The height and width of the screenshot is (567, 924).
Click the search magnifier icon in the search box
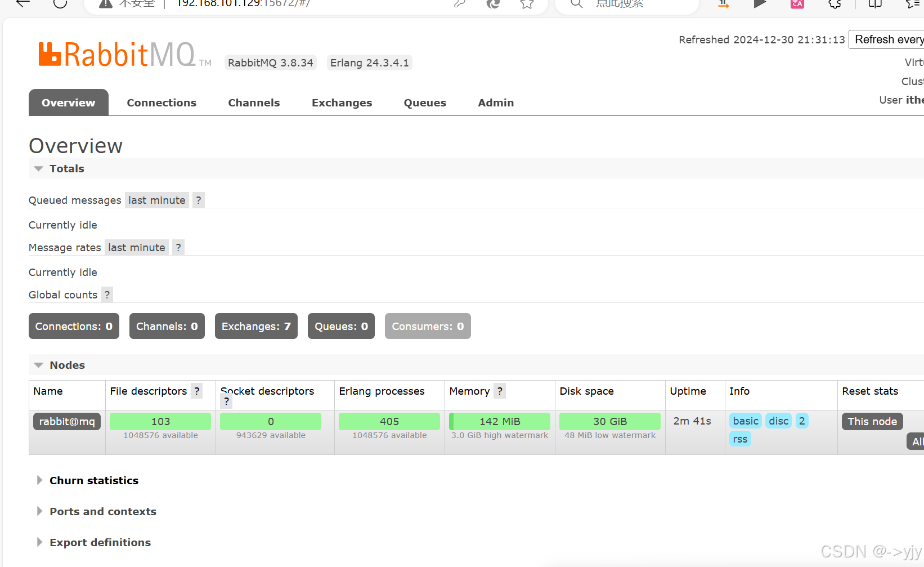pos(576,3)
